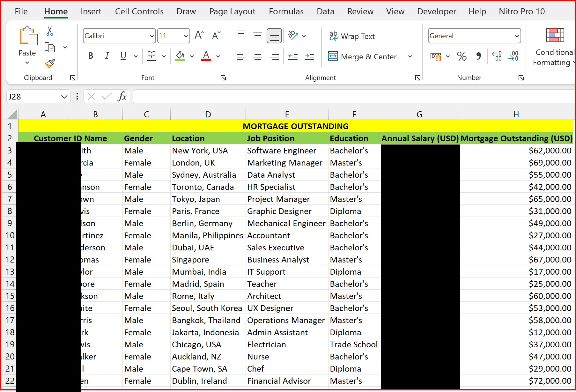Toggle Center horizontal alignment
The height and width of the screenshot is (392, 576).
click(x=258, y=56)
